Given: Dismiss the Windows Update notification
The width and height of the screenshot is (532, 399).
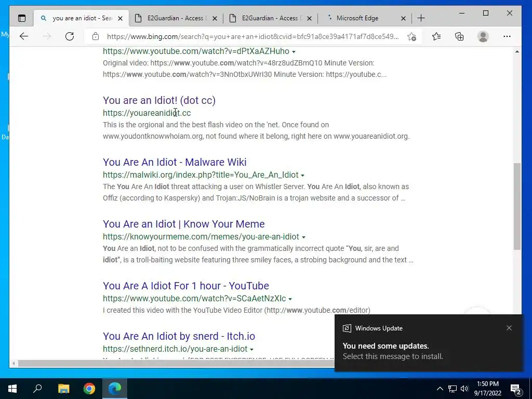Looking at the screenshot, I should point(509,328).
